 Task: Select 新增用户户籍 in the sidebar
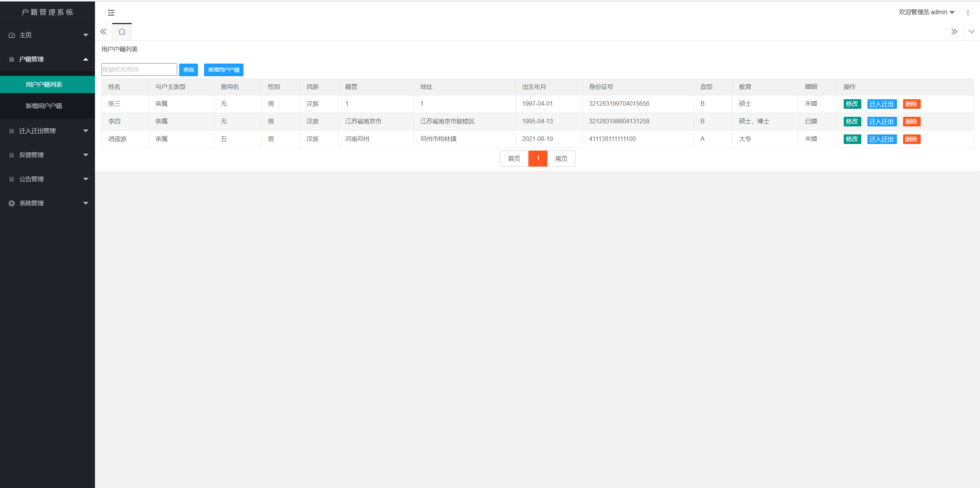44,106
